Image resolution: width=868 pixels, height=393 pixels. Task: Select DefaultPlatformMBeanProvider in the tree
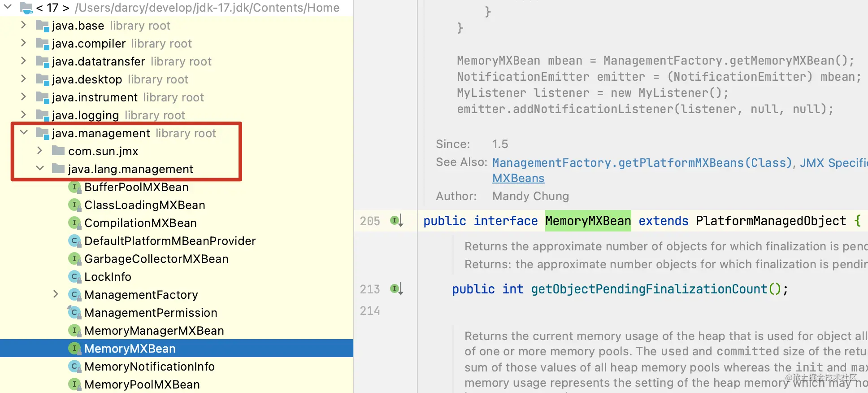tap(170, 241)
